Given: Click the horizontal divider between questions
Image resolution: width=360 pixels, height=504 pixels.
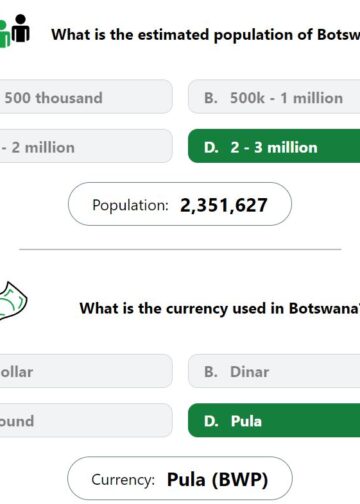Looking at the screenshot, I should (x=180, y=249).
